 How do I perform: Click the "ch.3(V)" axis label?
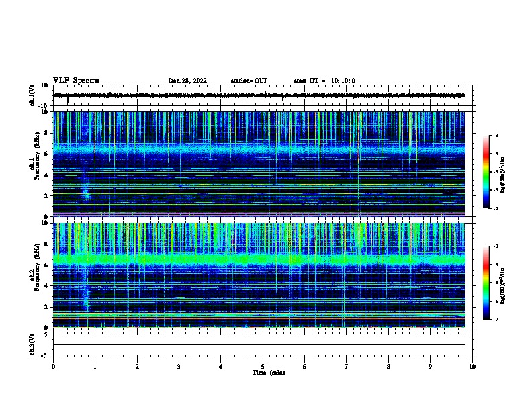coord(32,345)
